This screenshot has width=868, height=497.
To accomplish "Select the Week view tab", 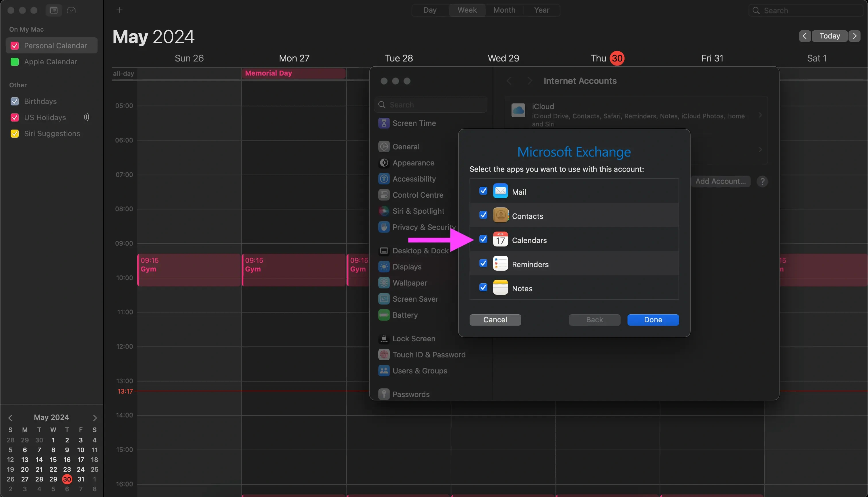I will 467,10.
